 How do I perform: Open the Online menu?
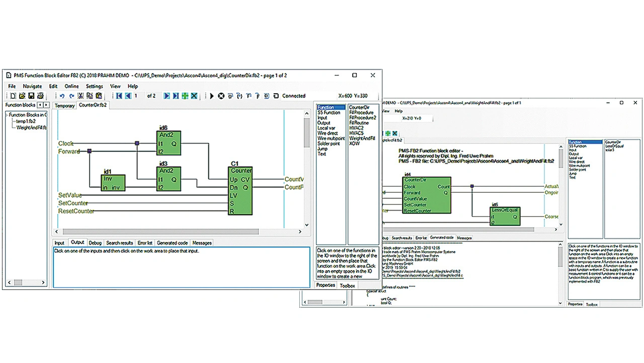point(71,86)
